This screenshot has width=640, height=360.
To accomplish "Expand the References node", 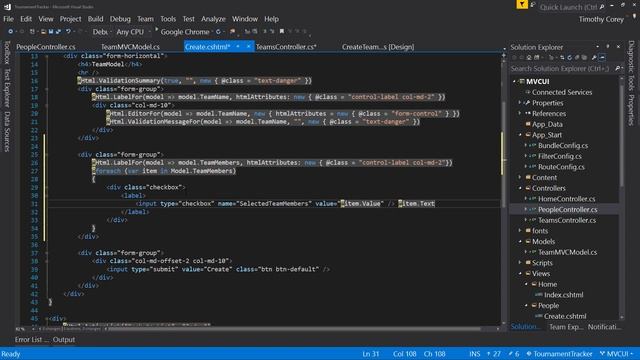I will click(520, 113).
